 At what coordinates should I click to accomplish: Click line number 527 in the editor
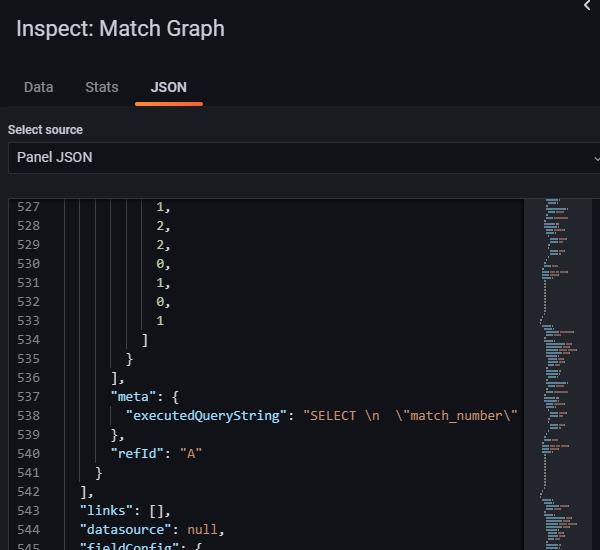28,207
